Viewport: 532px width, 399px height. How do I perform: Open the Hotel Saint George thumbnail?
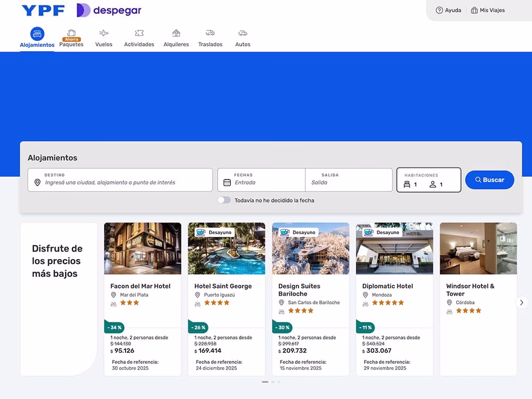pyautogui.click(x=226, y=248)
